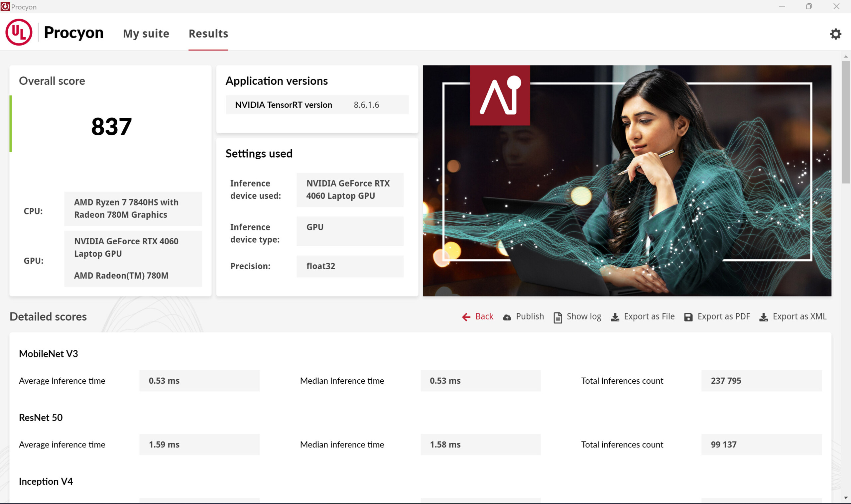Switch to the My suite tab

pyautogui.click(x=146, y=34)
